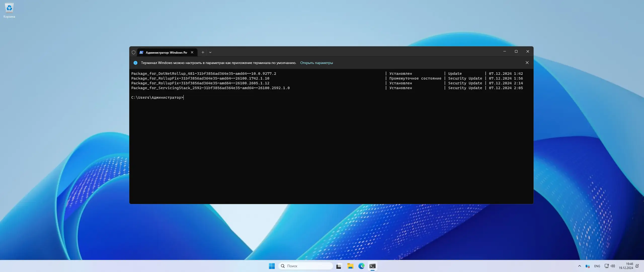The height and width of the screenshot is (272, 644).
Task: Open Microsoft Edge from the taskbar
Action: tap(361, 266)
